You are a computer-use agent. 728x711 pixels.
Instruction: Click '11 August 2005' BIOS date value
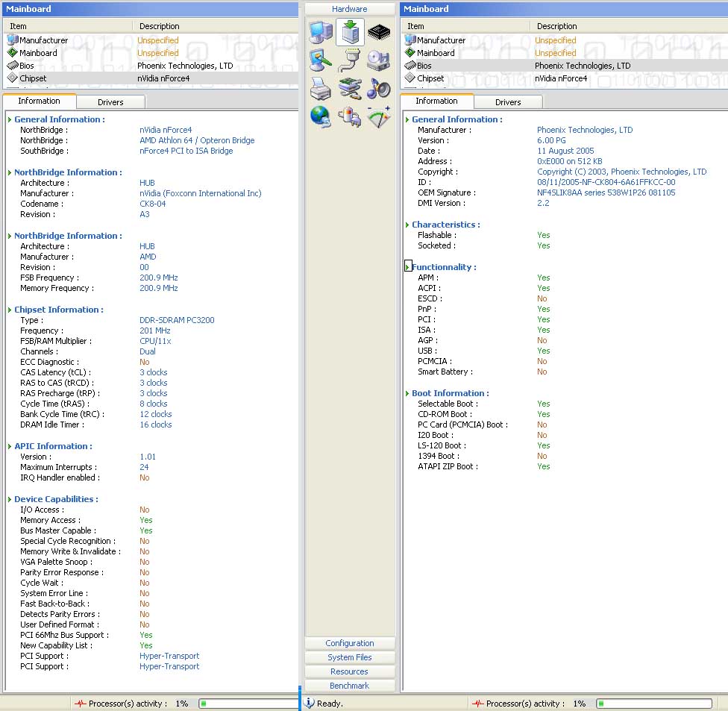tap(565, 151)
